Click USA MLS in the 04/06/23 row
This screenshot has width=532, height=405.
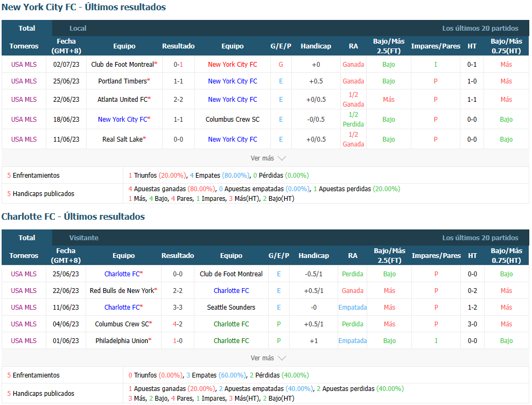coord(23,324)
